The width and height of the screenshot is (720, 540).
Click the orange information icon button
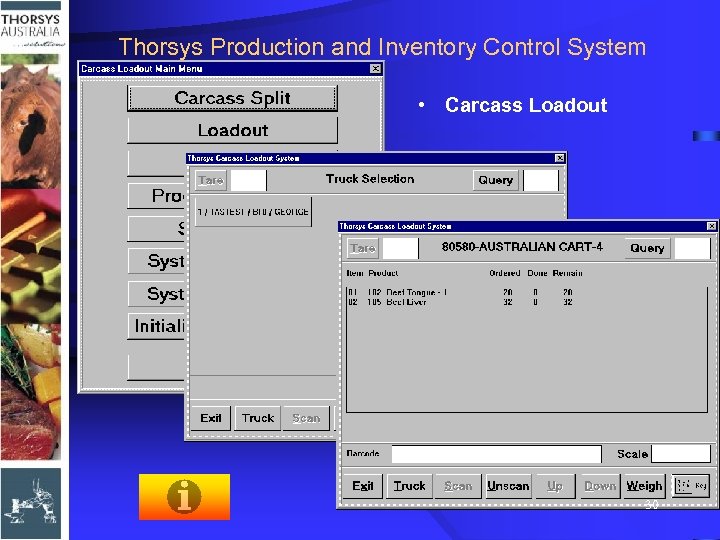click(x=184, y=497)
